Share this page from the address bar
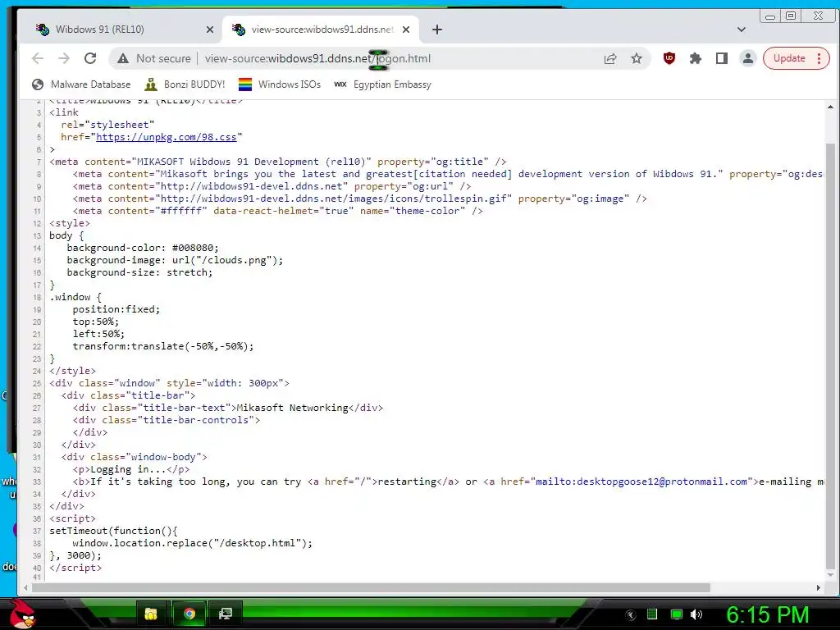 [x=610, y=58]
